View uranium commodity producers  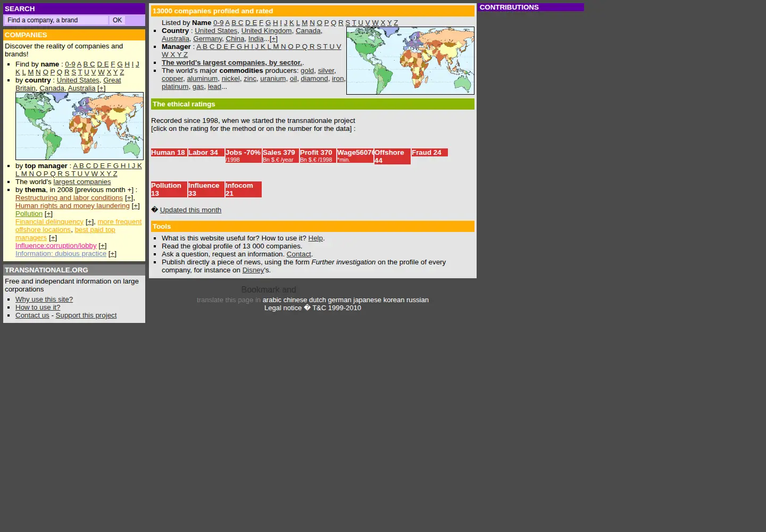(x=273, y=79)
